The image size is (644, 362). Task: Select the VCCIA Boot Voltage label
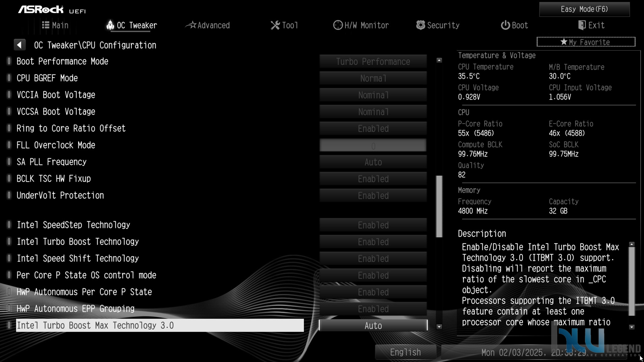pyautogui.click(x=56, y=95)
